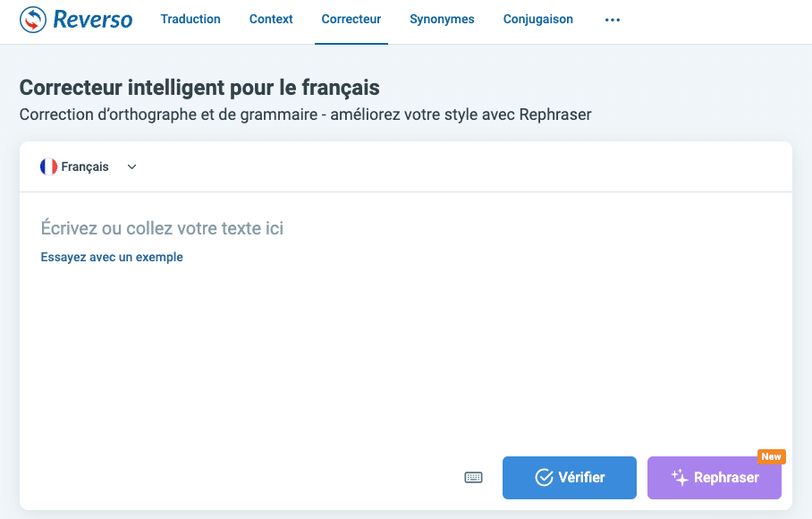Navigate to Conjugaison
The height and width of the screenshot is (519, 812).
(x=537, y=19)
